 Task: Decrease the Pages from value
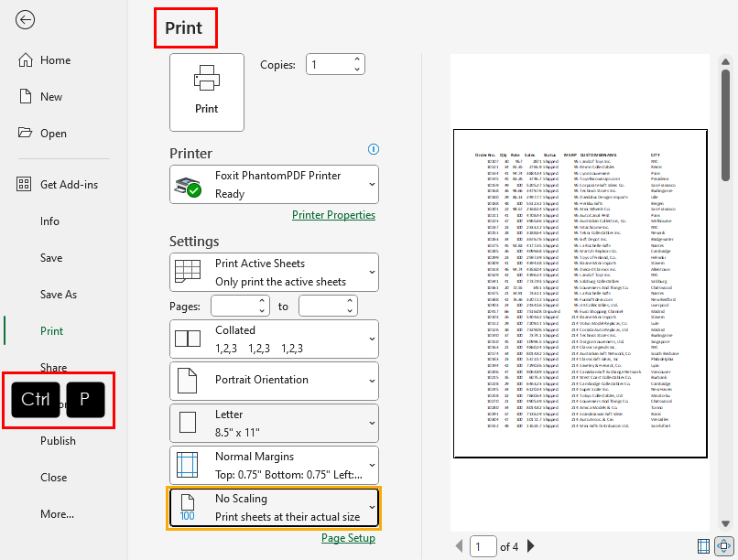point(262,311)
